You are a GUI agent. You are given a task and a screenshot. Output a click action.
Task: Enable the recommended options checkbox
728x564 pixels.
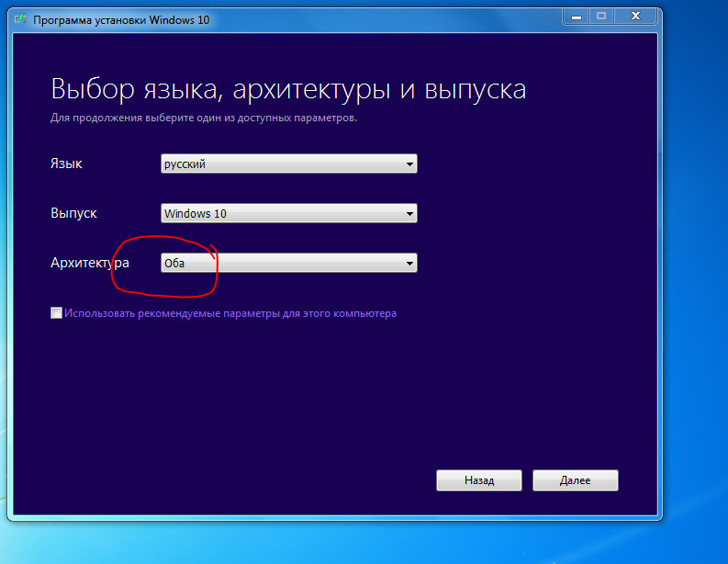[56, 313]
